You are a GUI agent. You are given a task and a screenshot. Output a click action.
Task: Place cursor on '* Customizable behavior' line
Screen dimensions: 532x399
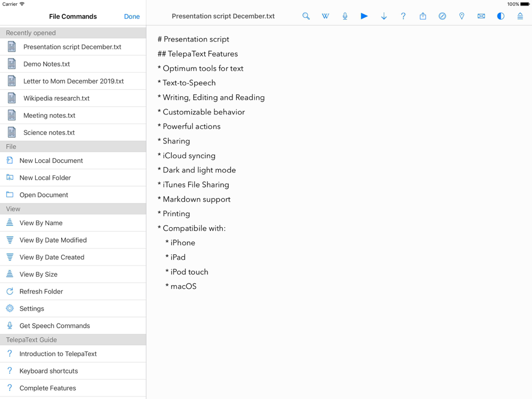coord(201,112)
